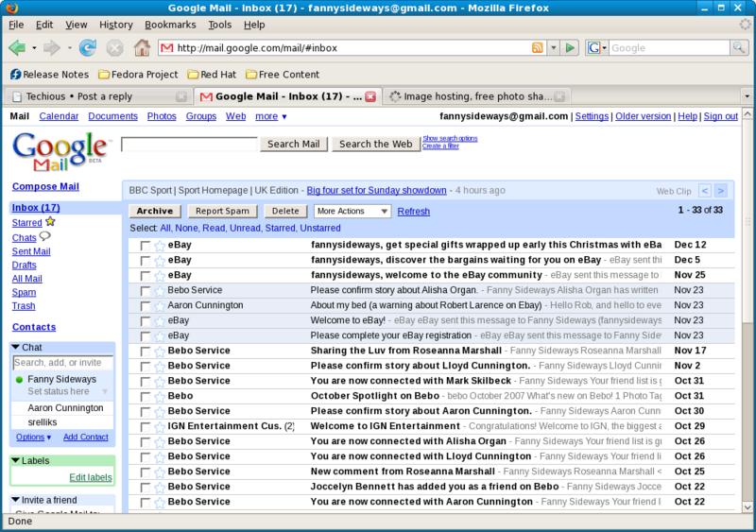Check the IGN Entertainment email checkbox

coord(145,427)
